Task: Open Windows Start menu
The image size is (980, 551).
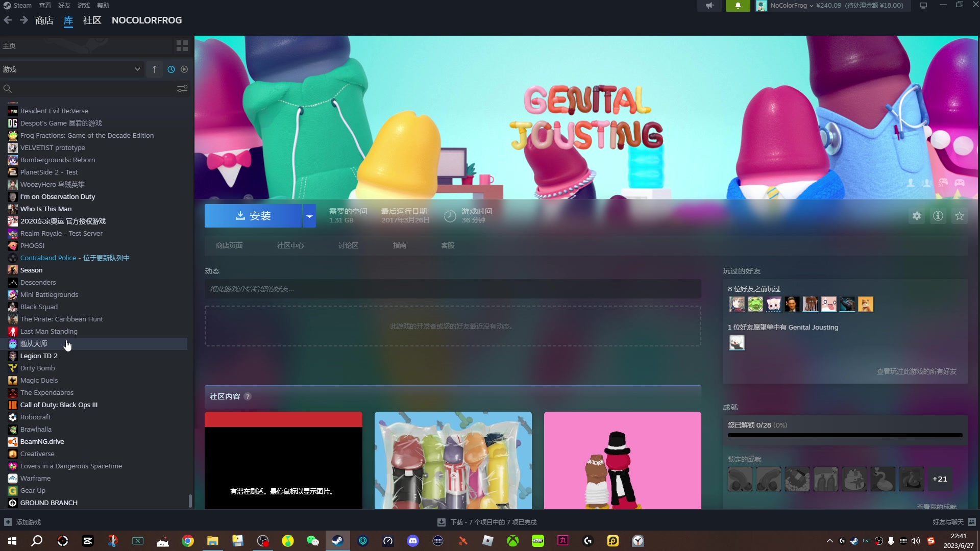Action: [12, 541]
